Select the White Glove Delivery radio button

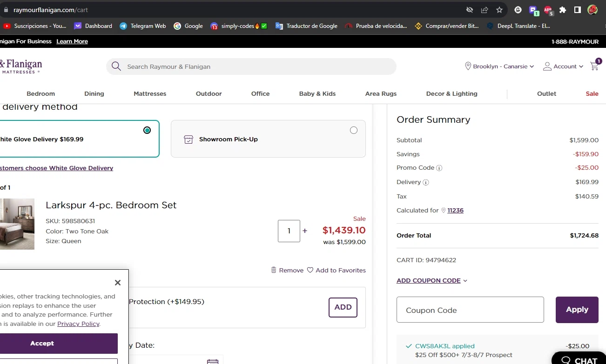[147, 130]
